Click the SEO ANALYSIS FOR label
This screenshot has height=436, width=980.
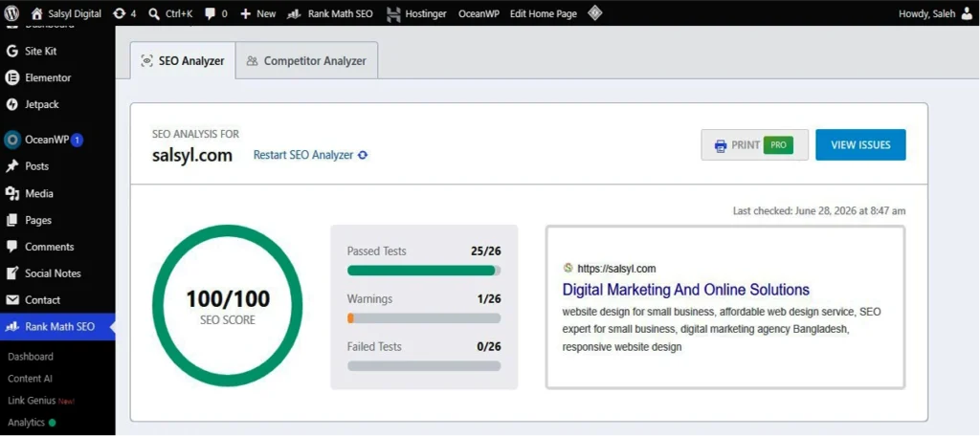[195, 134]
